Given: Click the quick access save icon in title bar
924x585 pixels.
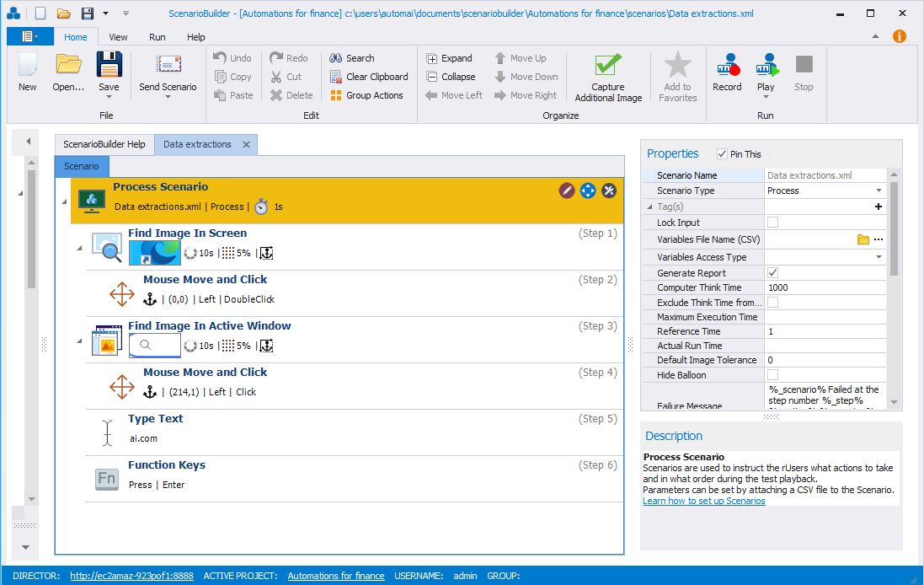Looking at the screenshot, I should pyautogui.click(x=88, y=13).
